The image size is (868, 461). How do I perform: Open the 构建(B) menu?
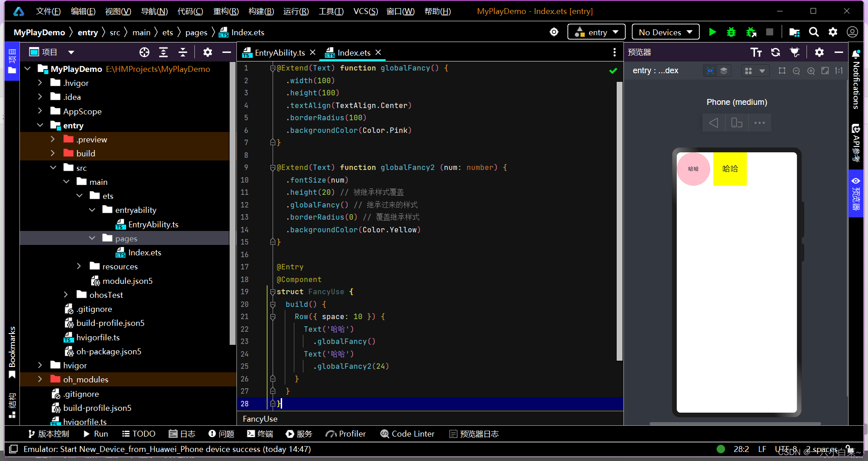pyautogui.click(x=261, y=11)
